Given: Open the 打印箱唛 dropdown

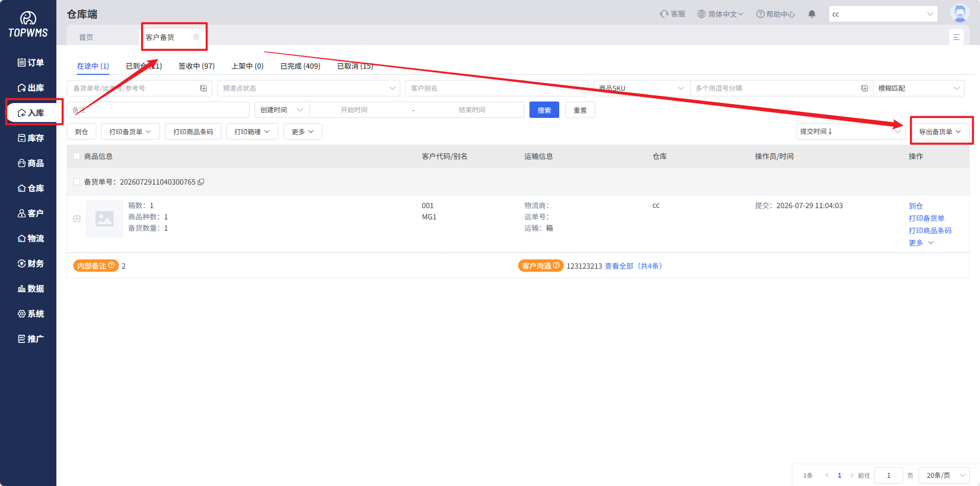Looking at the screenshot, I should point(252,131).
